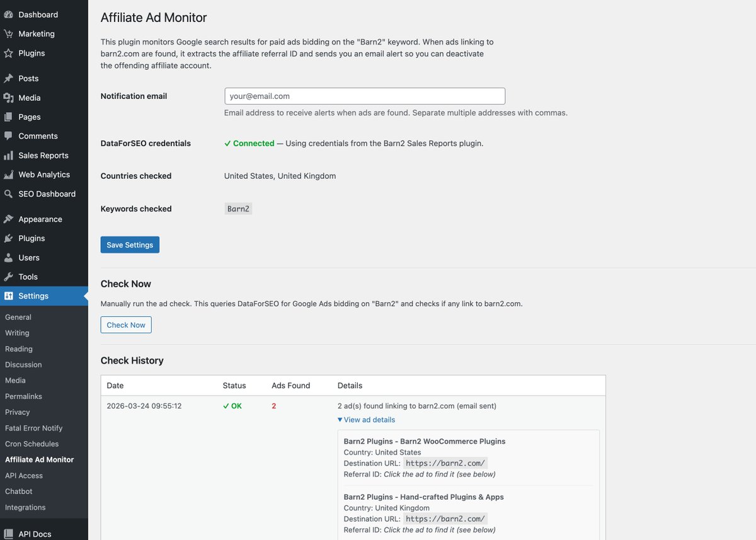The image size is (756, 540).
Task: Open Privacy settings
Action: 18,412
